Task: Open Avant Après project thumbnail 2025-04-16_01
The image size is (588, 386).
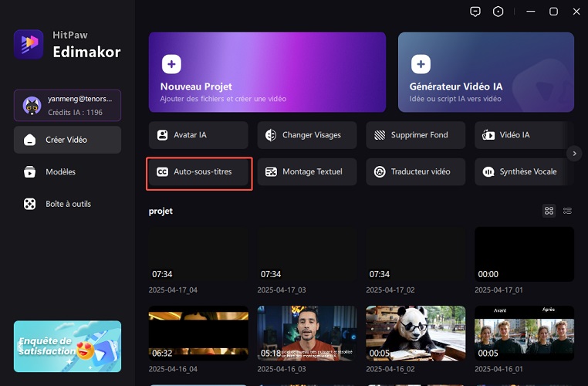Action: [x=524, y=333]
